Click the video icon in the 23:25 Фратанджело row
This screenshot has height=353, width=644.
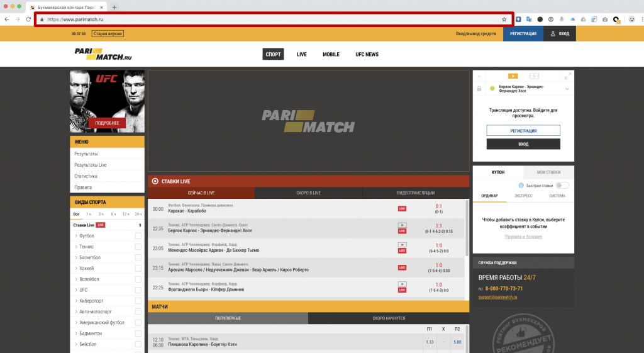coord(402,284)
